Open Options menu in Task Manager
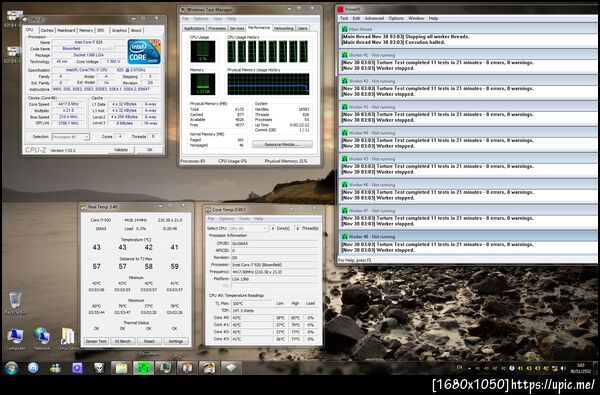 coord(201,19)
